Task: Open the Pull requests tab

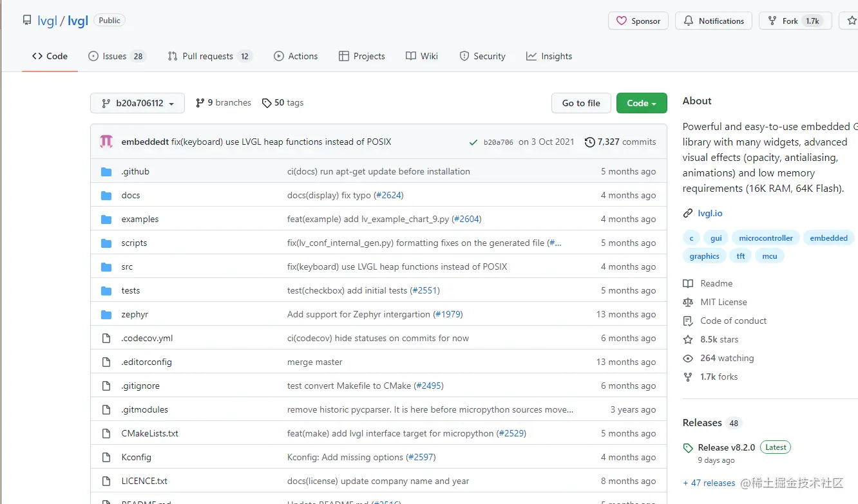Action: 209,56
